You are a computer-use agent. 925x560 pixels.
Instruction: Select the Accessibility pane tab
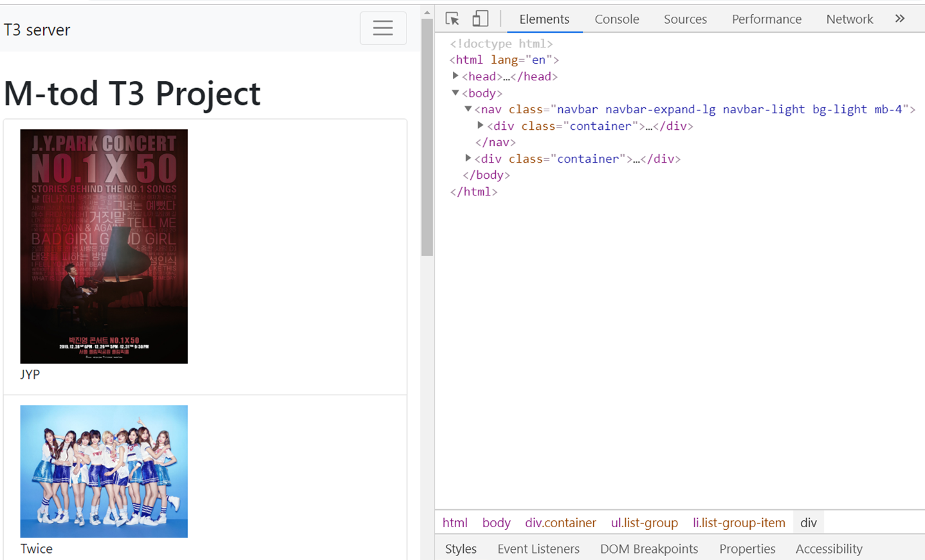[x=829, y=549]
